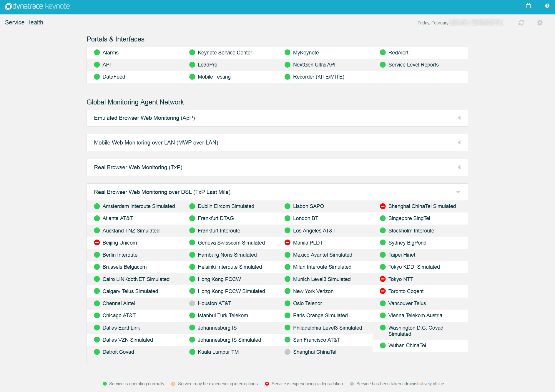
Task: Click green status icon for Wuhan ChinaTel
Action: point(383,345)
